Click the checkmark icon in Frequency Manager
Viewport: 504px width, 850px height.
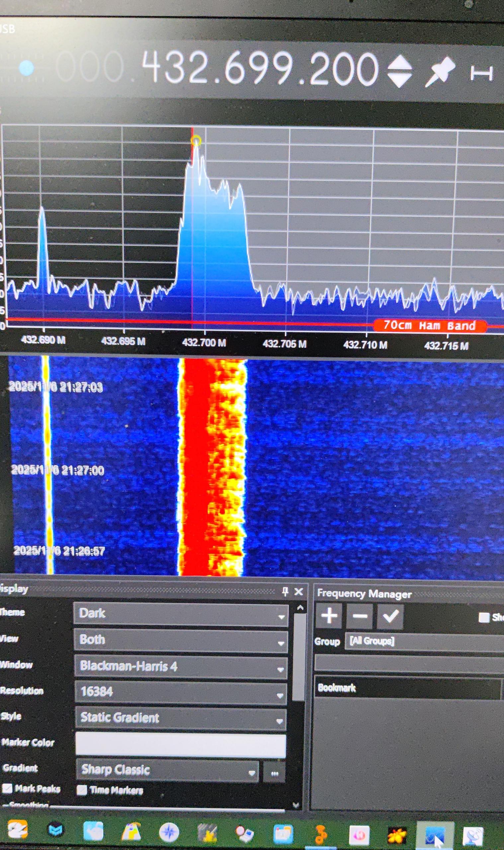pyautogui.click(x=390, y=616)
